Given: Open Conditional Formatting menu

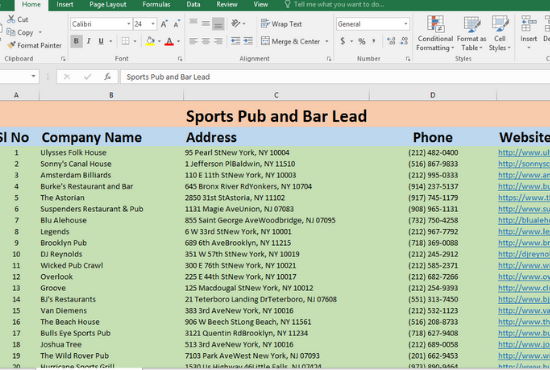Looking at the screenshot, I should [x=435, y=33].
